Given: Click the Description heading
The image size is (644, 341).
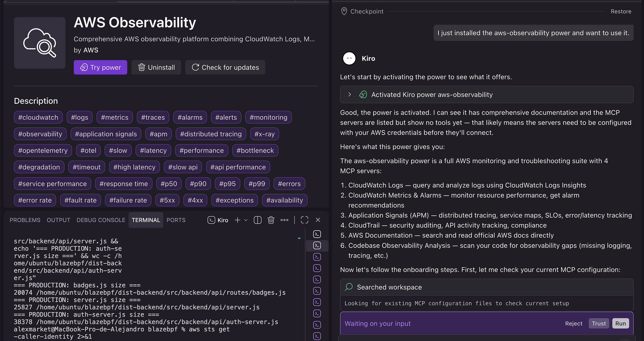Looking at the screenshot, I should coord(36,101).
